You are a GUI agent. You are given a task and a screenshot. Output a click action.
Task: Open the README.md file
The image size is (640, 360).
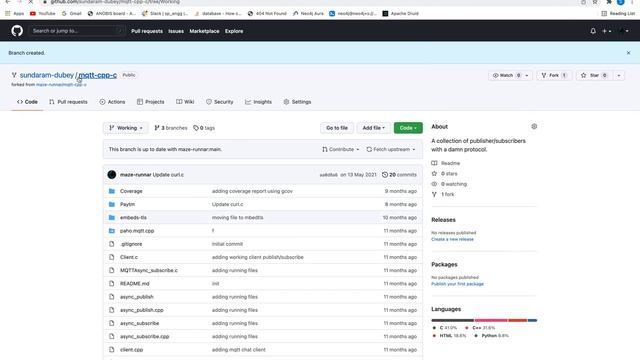point(135,284)
